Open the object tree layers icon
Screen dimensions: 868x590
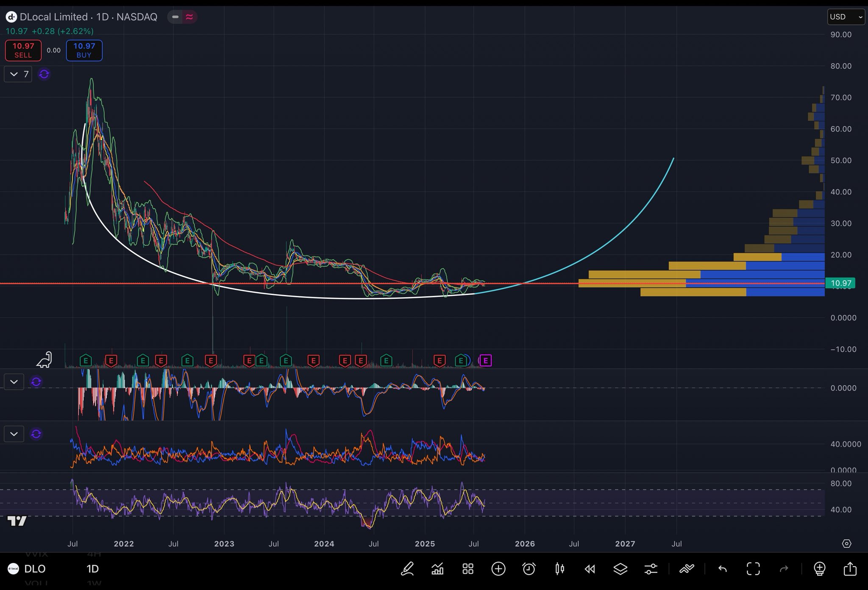(x=620, y=569)
